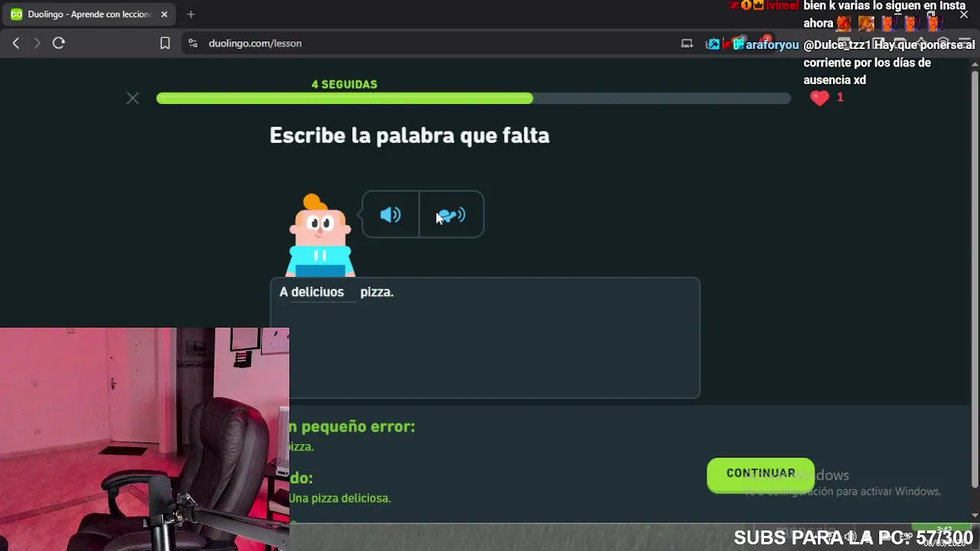Click the 'pequeño error:' feedback heading
980x551 pixels.
pyautogui.click(x=358, y=426)
